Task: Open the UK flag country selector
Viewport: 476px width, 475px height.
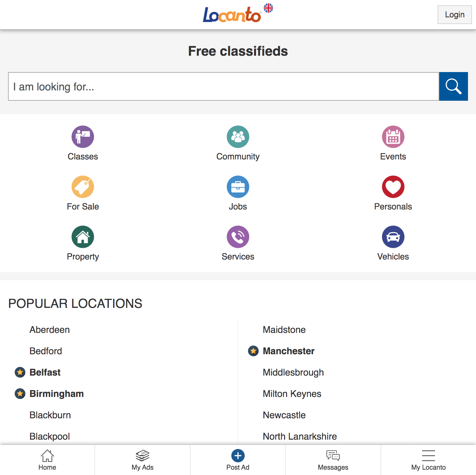Action: [268, 8]
